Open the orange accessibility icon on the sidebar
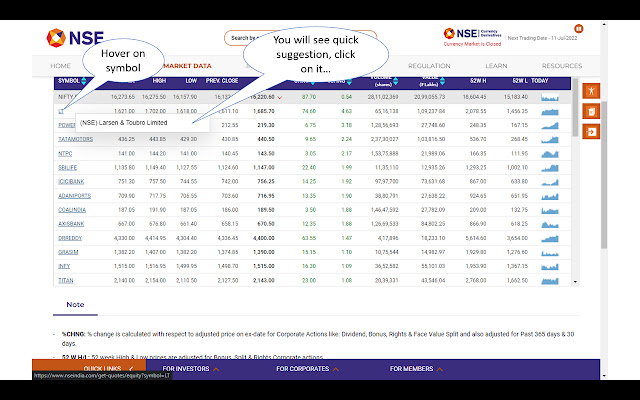 [591, 91]
